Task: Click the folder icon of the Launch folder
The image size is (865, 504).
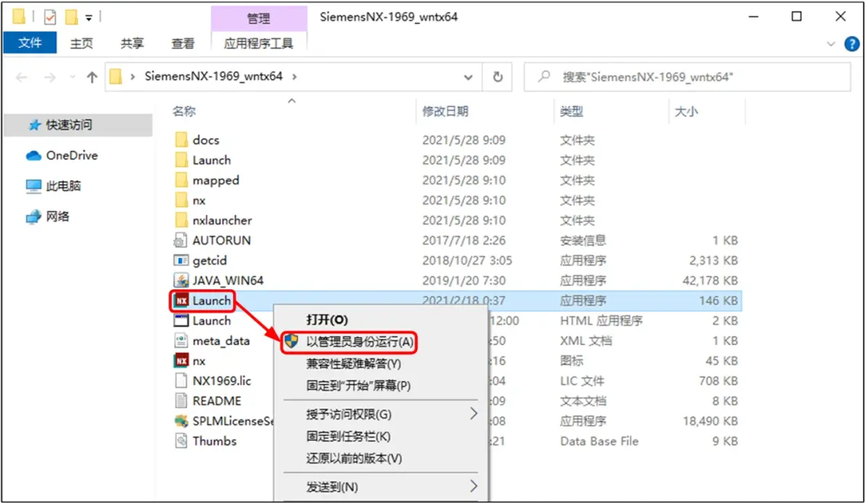Action: point(181,160)
